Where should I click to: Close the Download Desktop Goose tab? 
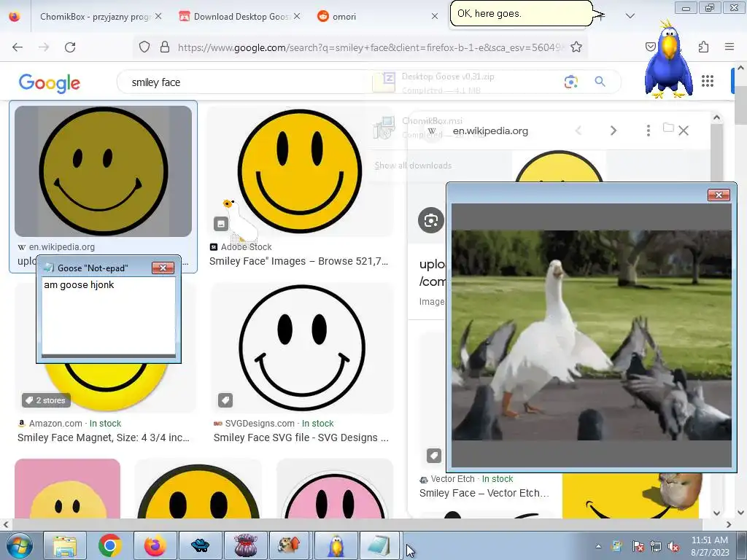pos(297,16)
